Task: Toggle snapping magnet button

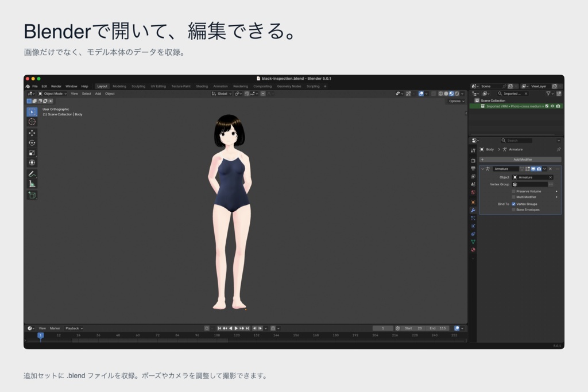Action: tap(247, 94)
